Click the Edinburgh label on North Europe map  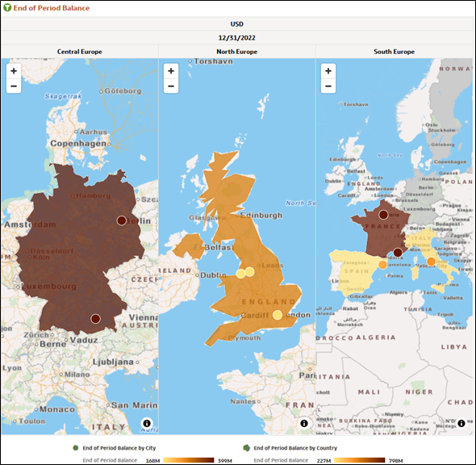click(x=261, y=215)
